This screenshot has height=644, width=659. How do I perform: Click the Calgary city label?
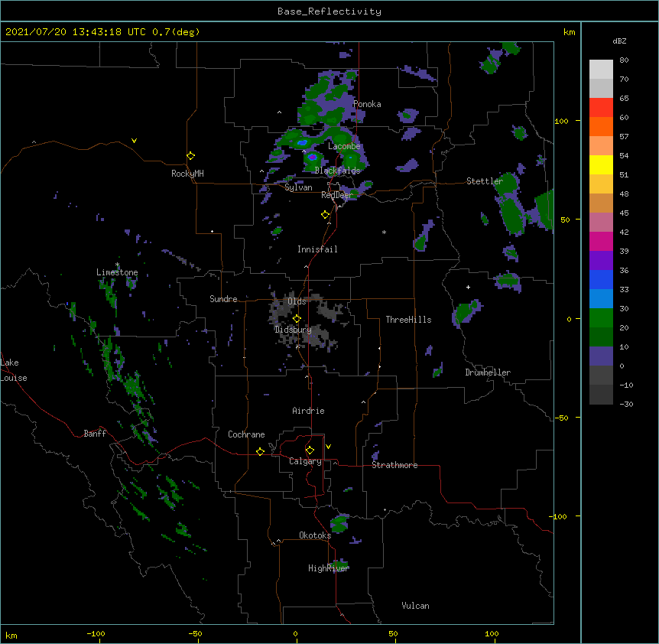tap(305, 461)
